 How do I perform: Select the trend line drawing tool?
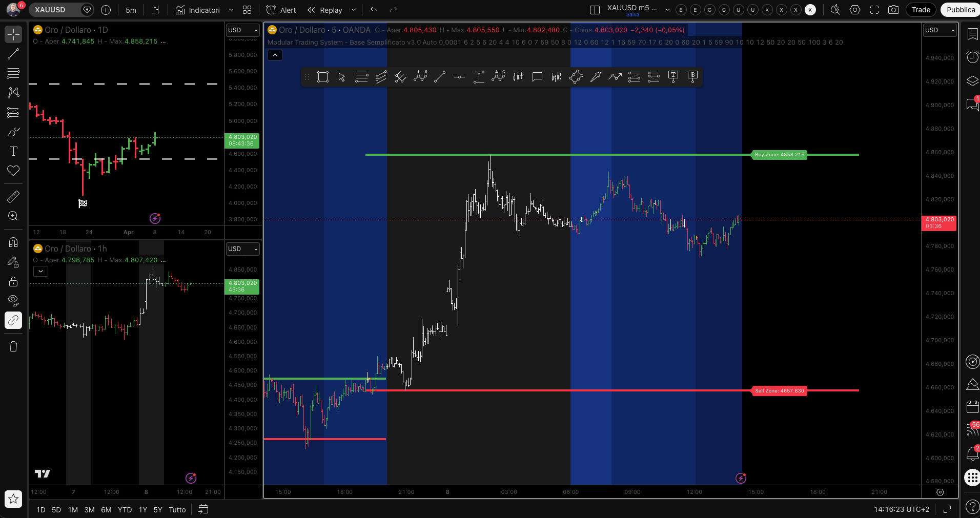click(x=13, y=54)
